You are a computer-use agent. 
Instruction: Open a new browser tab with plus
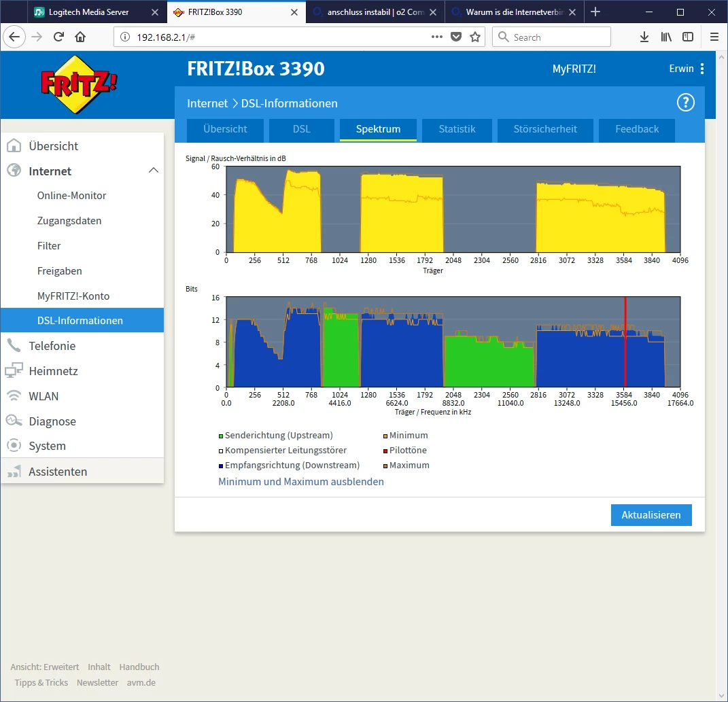coord(595,12)
